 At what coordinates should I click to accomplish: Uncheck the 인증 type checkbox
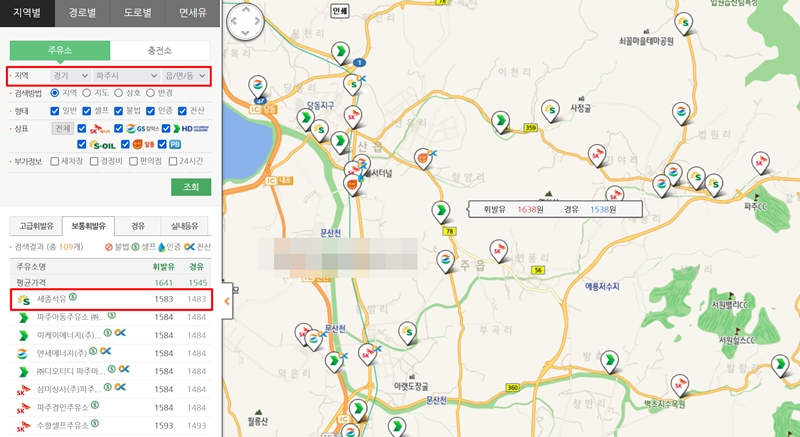[150, 111]
